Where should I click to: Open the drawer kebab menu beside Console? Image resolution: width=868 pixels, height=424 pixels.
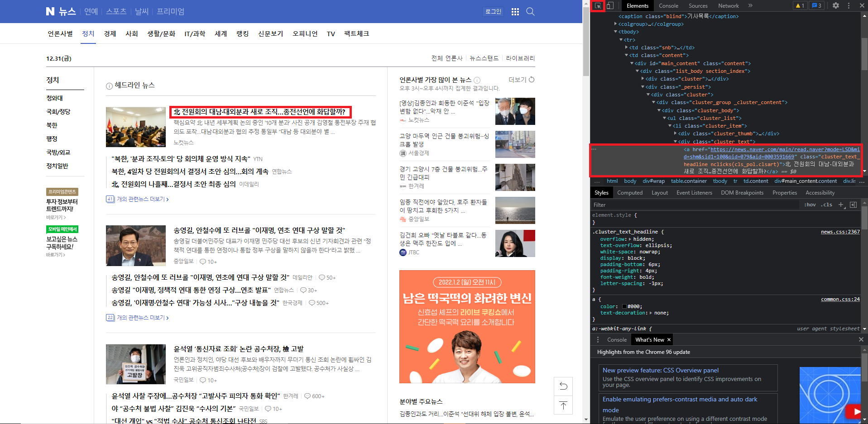tap(598, 339)
